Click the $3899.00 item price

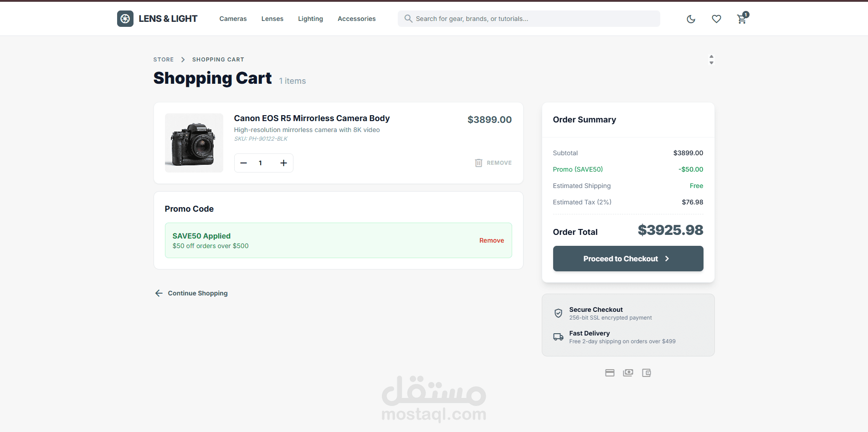click(489, 120)
